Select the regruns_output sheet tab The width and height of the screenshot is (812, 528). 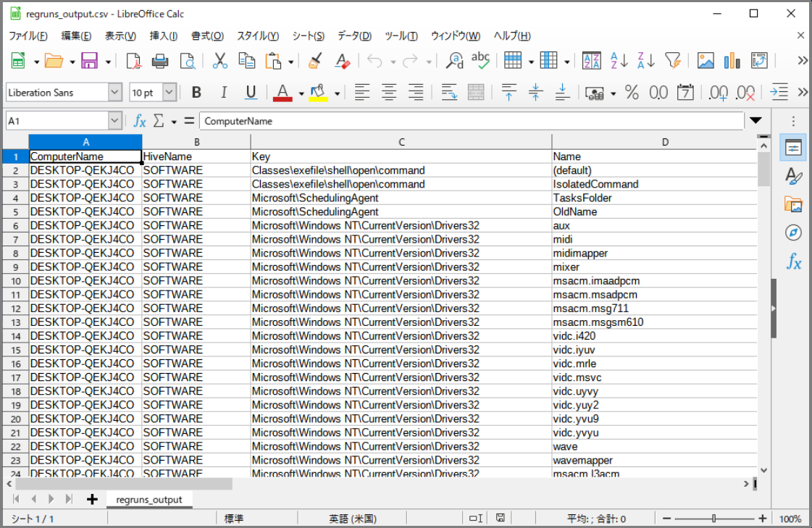point(149,500)
